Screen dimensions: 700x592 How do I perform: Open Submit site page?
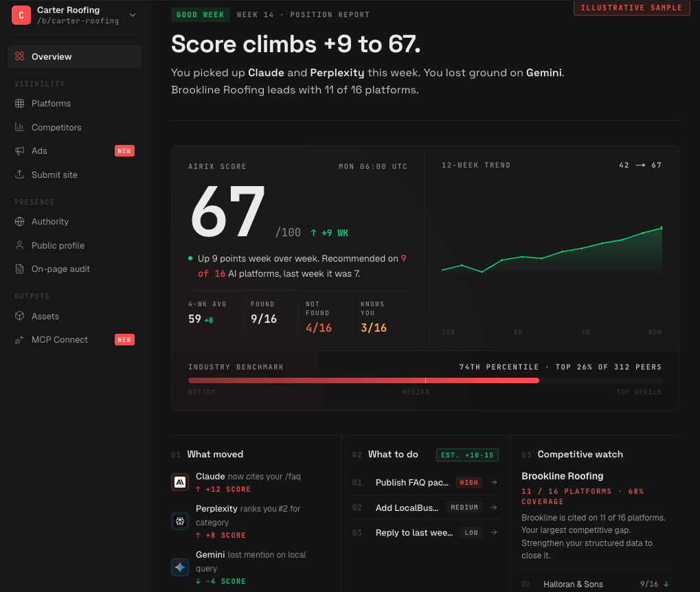click(x=75, y=174)
